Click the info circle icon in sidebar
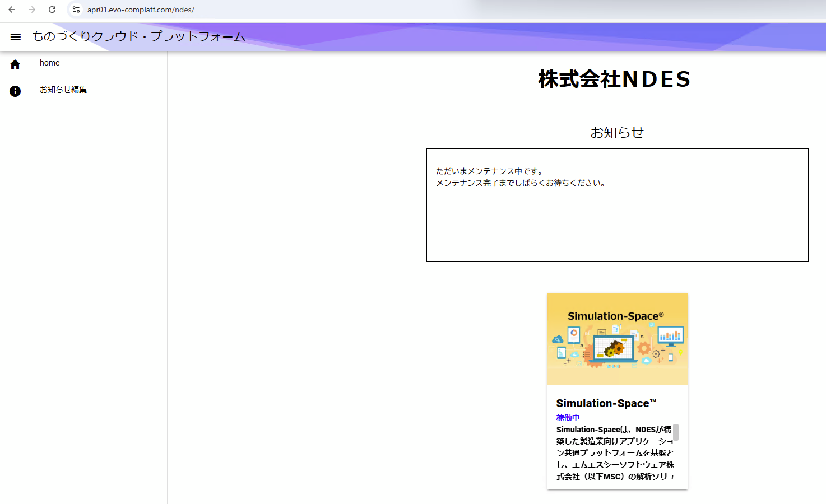Viewport: 826px width, 504px height. click(15, 91)
